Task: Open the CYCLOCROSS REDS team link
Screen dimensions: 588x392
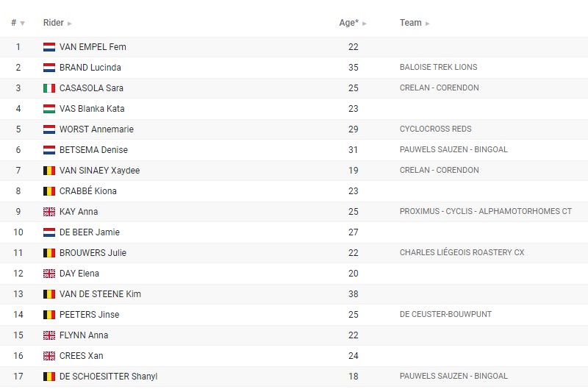Action: (435, 129)
